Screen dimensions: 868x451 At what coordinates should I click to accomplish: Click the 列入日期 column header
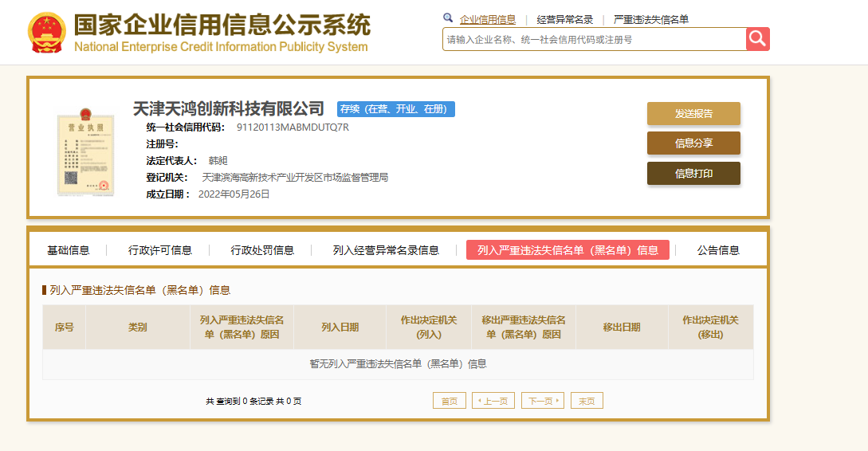[x=340, y=327]
